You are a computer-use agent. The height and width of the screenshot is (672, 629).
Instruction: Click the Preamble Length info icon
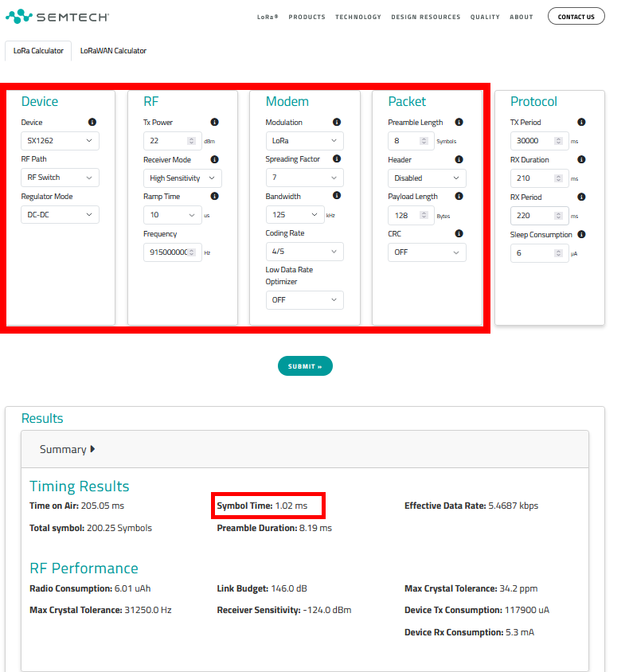pyautogui.click(x=459, y=123)
